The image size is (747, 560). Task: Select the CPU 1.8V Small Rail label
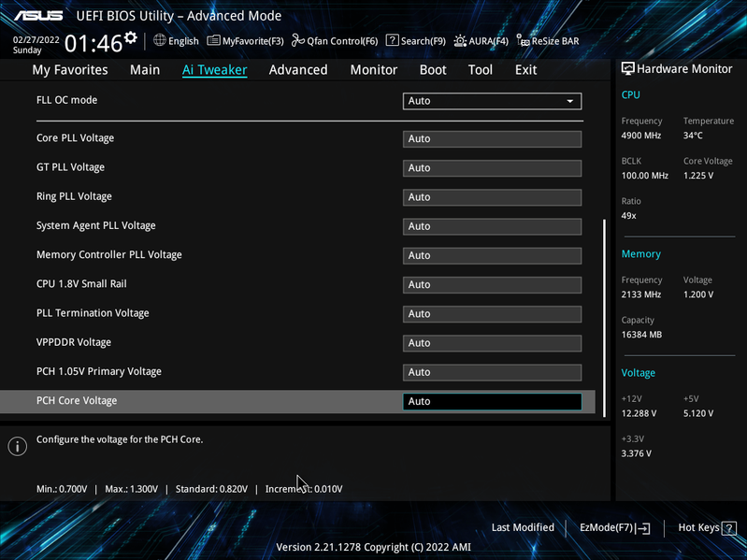pyautogui.click(x=81, y=284)
